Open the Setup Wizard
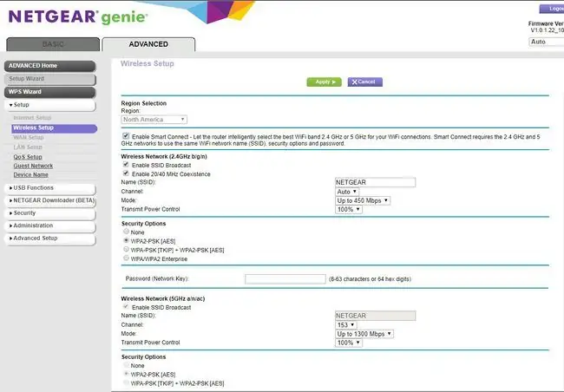 click(x=50, y=79)
